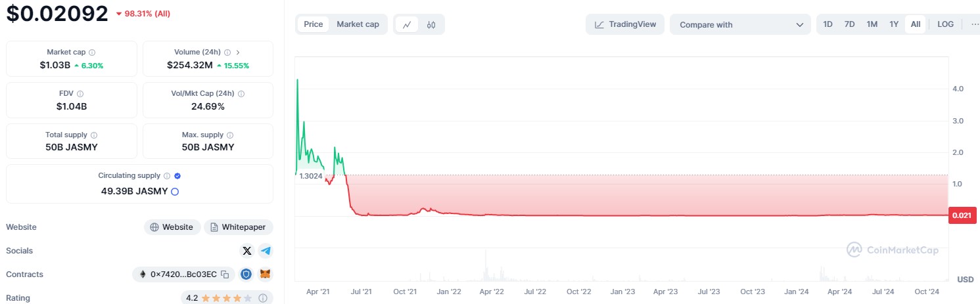Open the Whitepaper link
Screen dimensions: 980x304
(x=238, y=227)
